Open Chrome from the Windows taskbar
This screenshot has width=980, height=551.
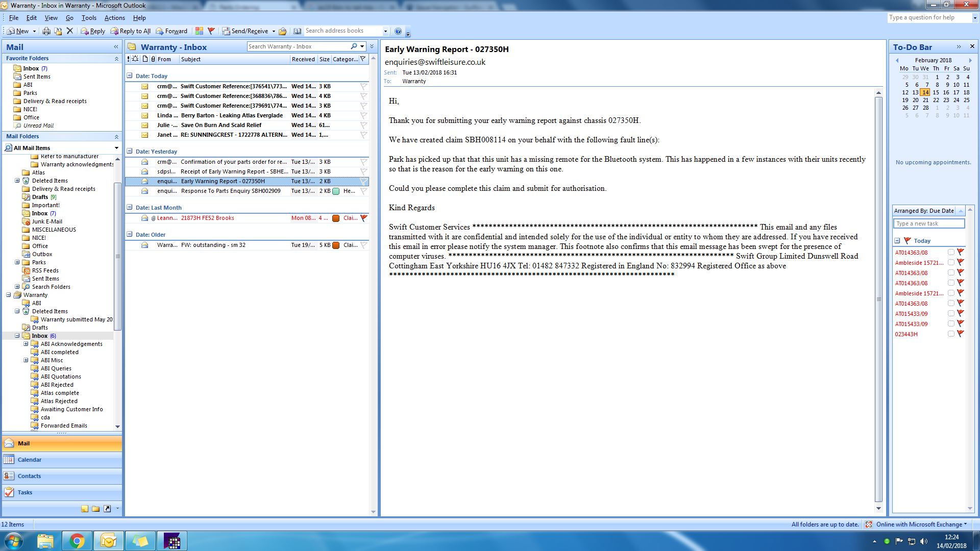pos(77,541)
